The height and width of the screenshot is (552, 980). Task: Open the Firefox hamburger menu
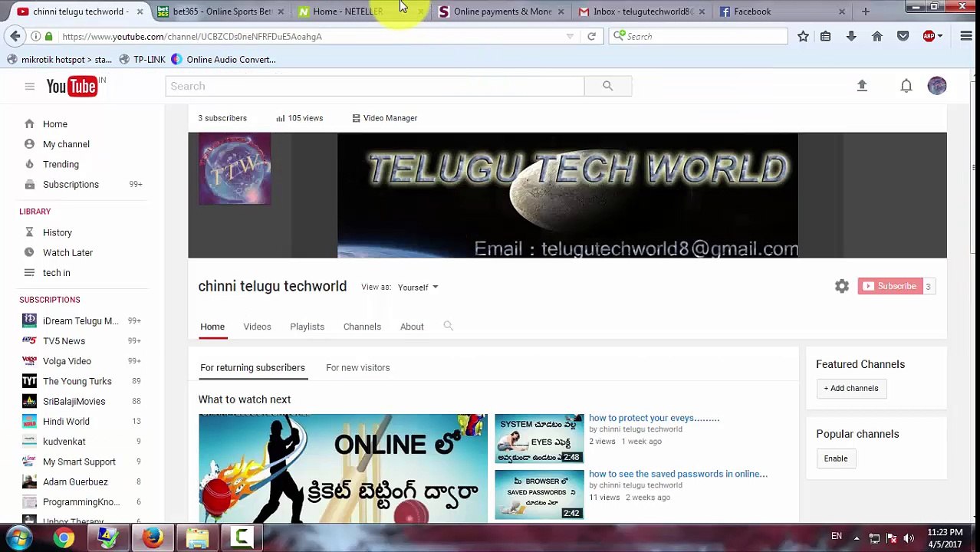tap(966, 36)
